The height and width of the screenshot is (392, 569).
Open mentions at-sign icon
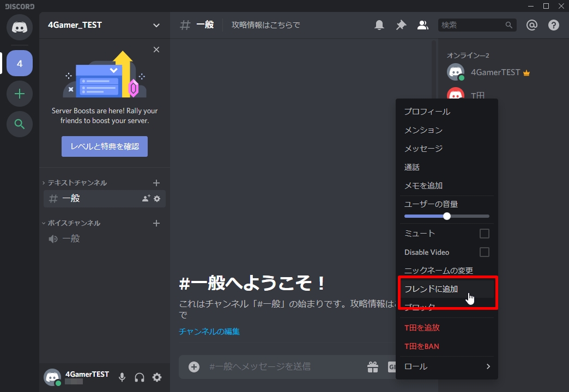(x=531, y=25)
